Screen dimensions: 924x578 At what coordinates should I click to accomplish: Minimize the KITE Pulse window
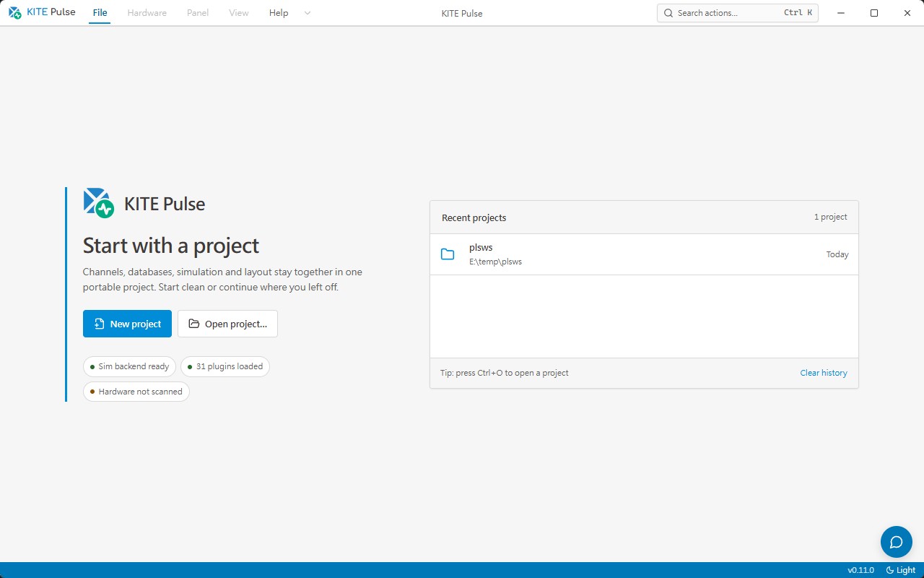pyautogui.click(x=841, y=13)
